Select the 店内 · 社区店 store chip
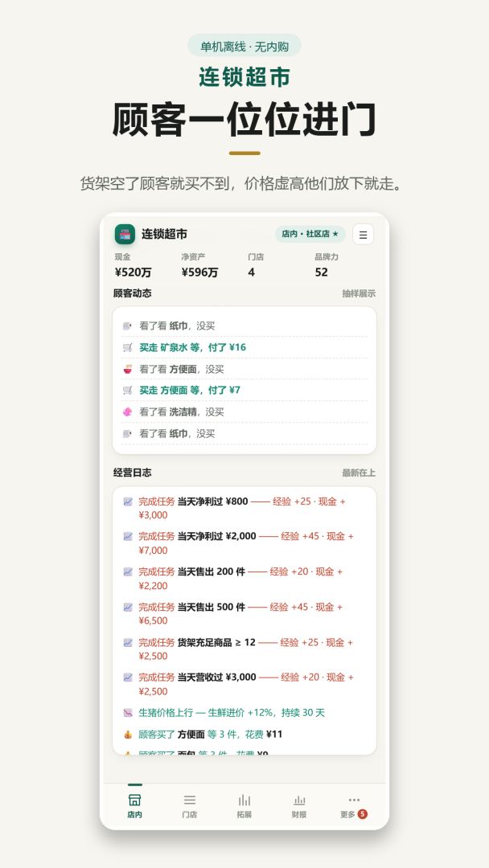Screen dimensions: 489x868 310,234
